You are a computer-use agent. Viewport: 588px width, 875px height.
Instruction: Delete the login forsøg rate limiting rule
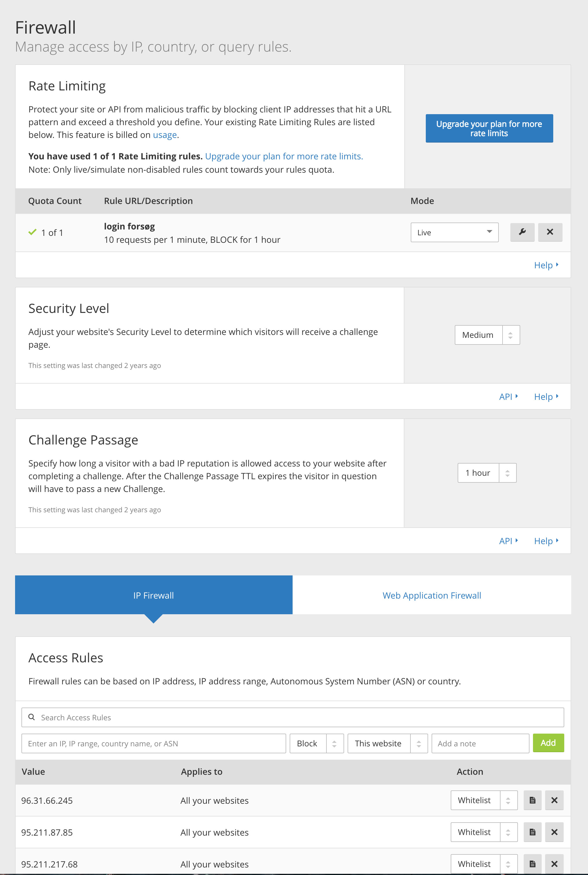click(550, 232)
